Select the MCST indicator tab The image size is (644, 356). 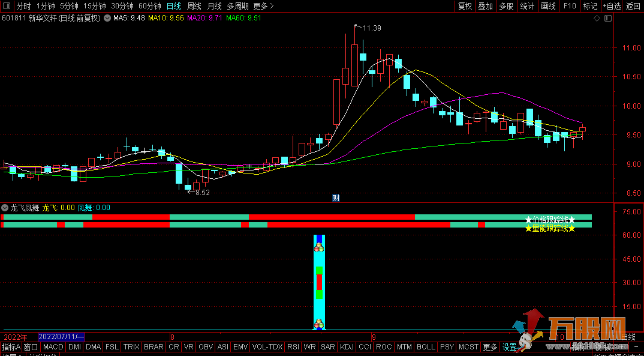469,347
